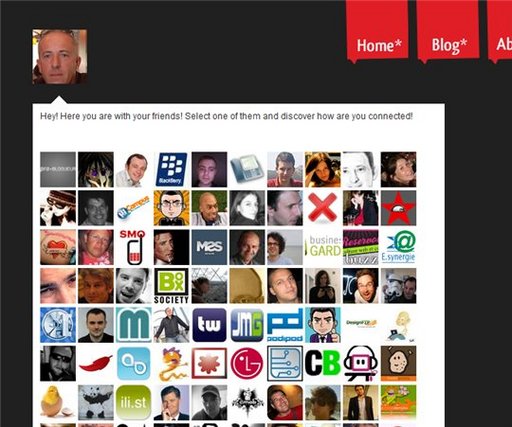Pick the Box Society logo avatar
Screen dimensions: 512x427
click(x=171, y=286)
